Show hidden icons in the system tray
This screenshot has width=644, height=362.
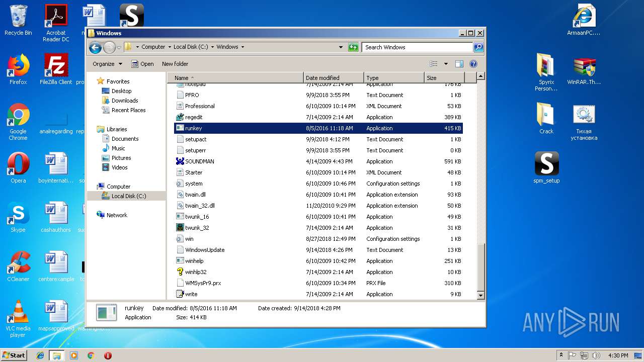coord(561,355)
